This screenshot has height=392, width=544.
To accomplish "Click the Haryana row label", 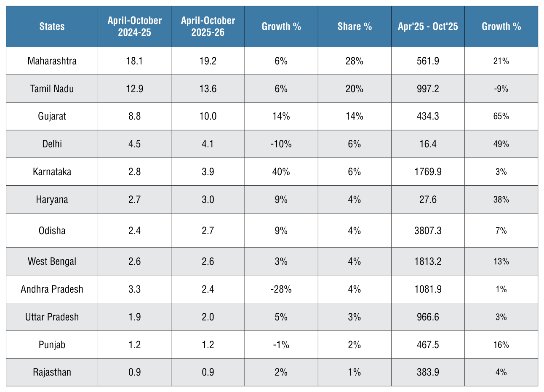I will [52, 200].
